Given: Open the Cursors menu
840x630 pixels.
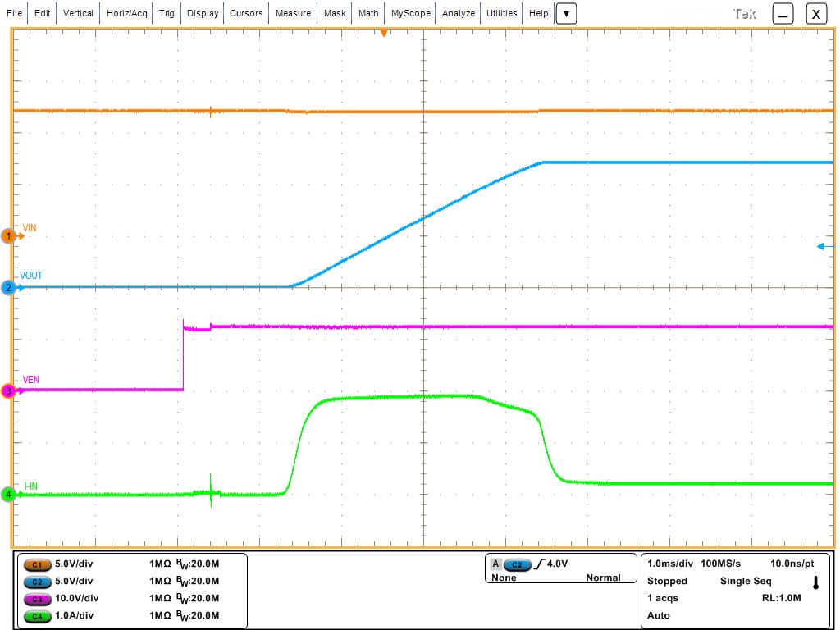Looking at the screenshot, I should (x=246, y=13).
